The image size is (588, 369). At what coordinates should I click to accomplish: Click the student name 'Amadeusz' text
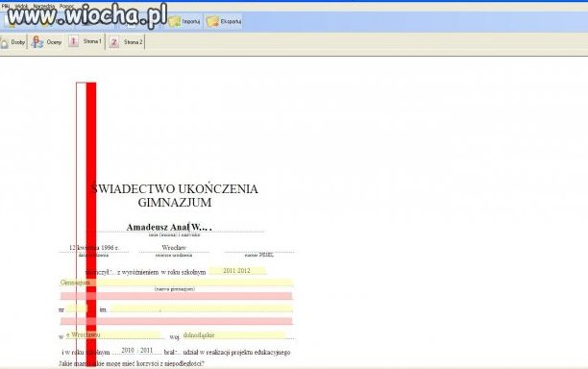(x=147, y=227)
